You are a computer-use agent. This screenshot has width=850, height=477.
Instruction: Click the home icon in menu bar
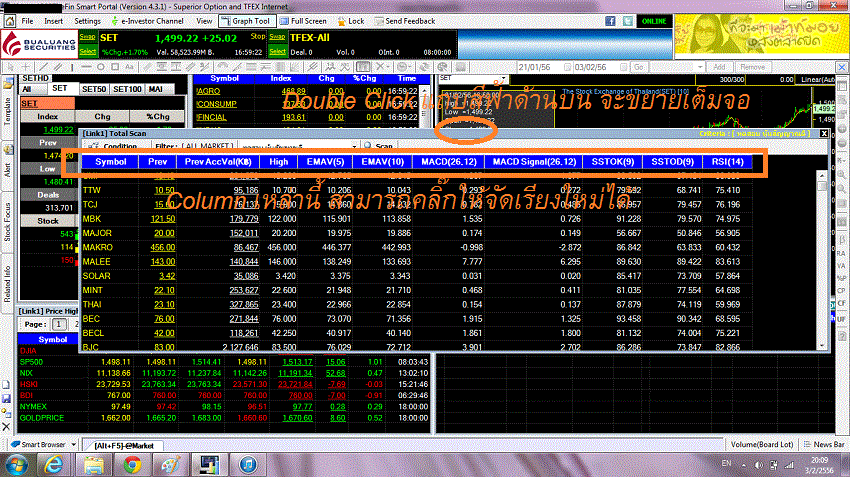coord(10,21)
